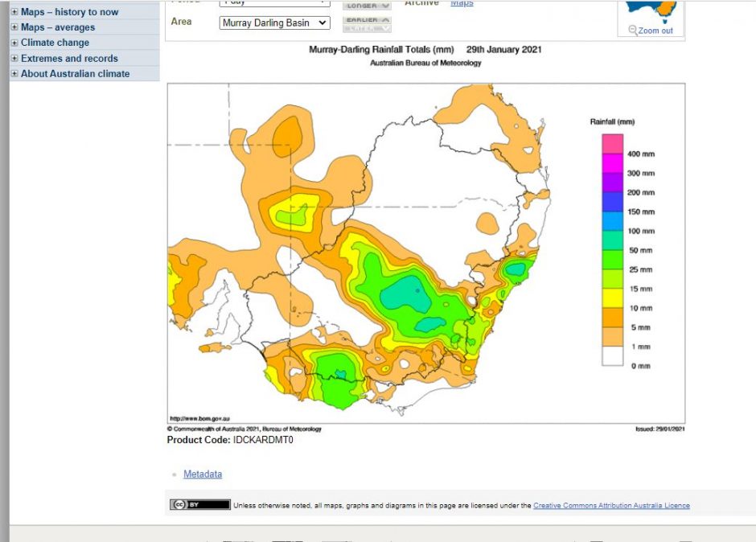
Task: Click the 'Rainfall (mm)' legend heading
Action: pos(612,121)
